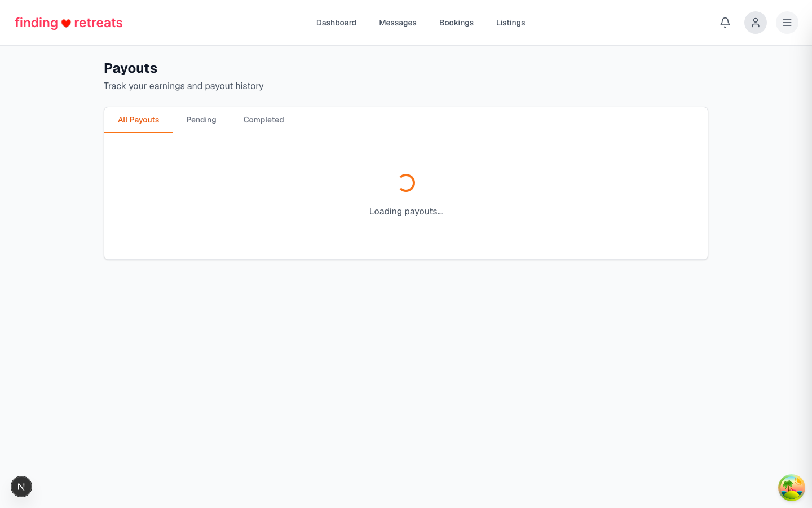
Task: Select the All Payouts tab
Action: (138, 120)
